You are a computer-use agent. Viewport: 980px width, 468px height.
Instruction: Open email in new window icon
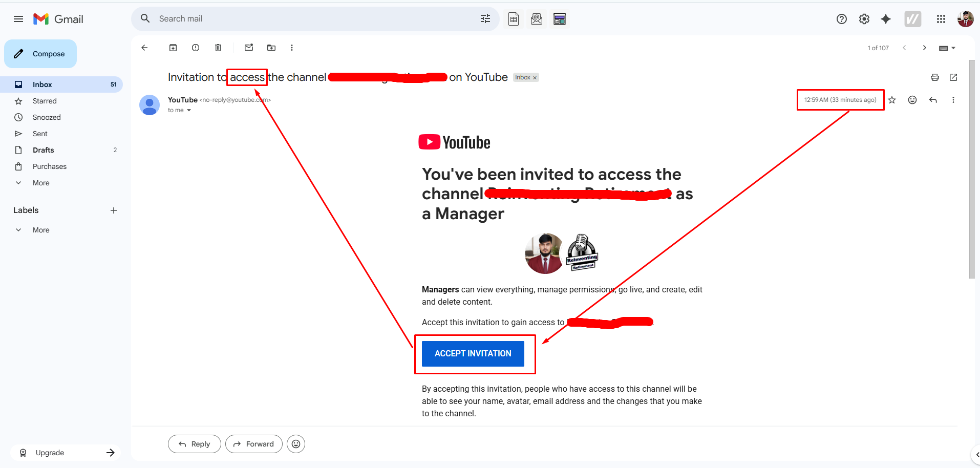[953, 77]
